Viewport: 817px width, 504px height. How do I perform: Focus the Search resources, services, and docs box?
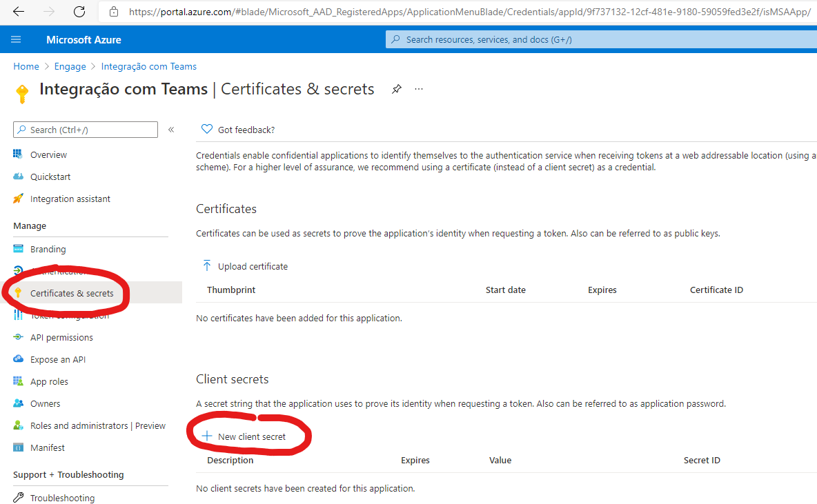[x=601, y=39]
